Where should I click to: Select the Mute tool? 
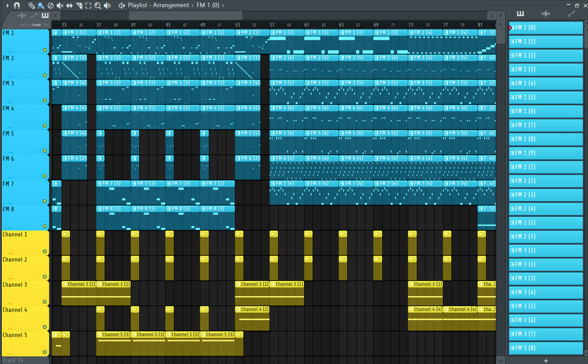pos(60,5)
